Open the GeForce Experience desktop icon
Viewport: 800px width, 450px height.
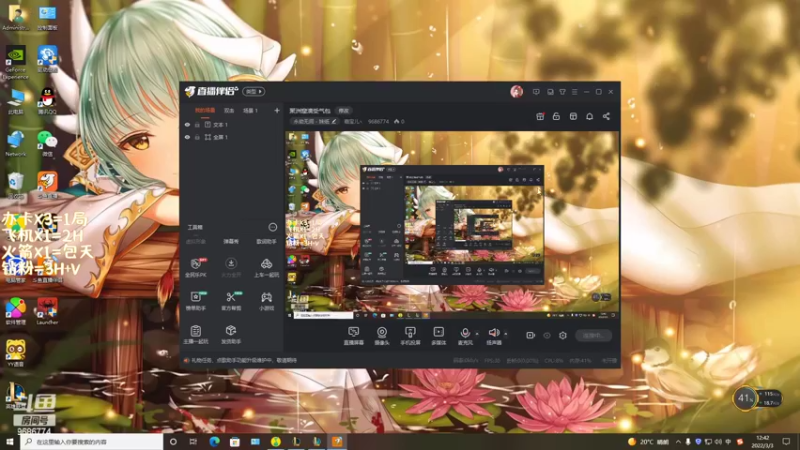16,62
